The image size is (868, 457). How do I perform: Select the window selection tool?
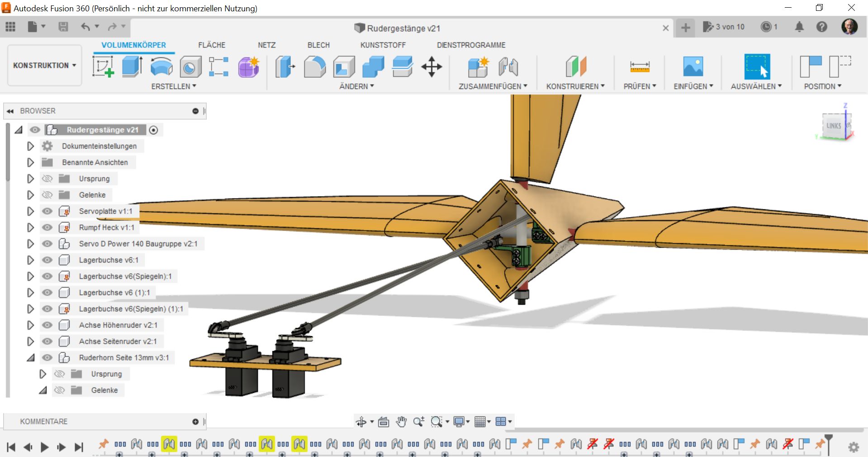coord(757,66)
